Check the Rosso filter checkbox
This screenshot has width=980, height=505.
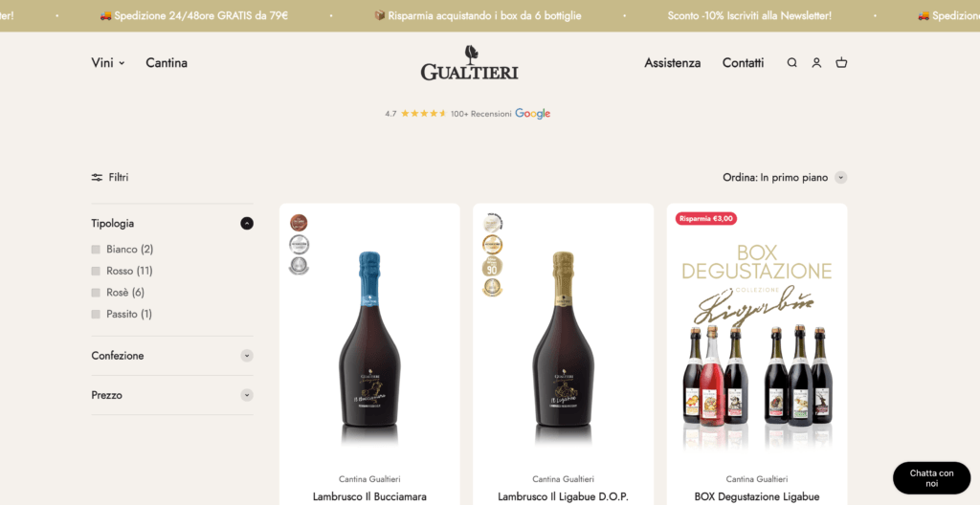[96, 271]
